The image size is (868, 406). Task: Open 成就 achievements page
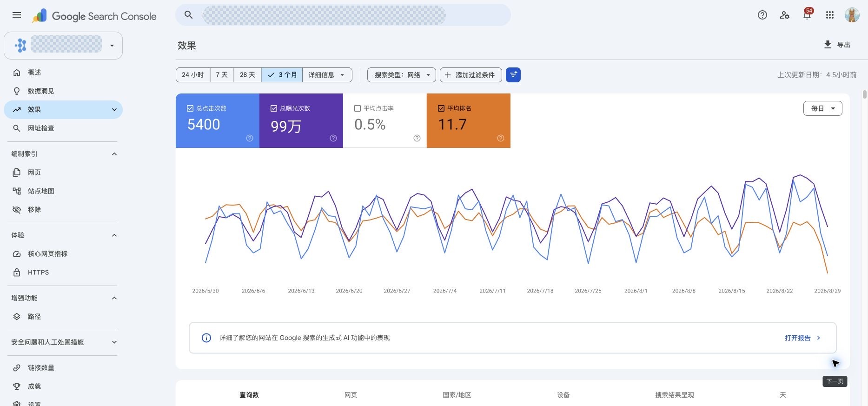coord(63,386)
